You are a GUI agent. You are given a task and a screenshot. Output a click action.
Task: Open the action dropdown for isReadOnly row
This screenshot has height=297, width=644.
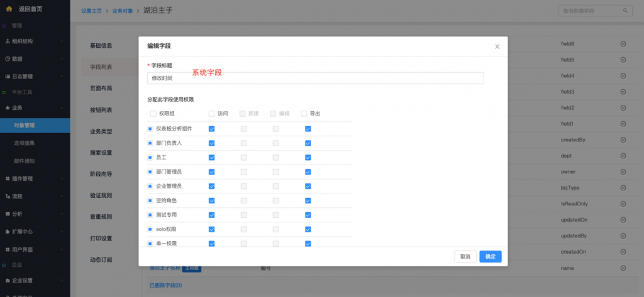pyautogui.click(x=623, y=203)
